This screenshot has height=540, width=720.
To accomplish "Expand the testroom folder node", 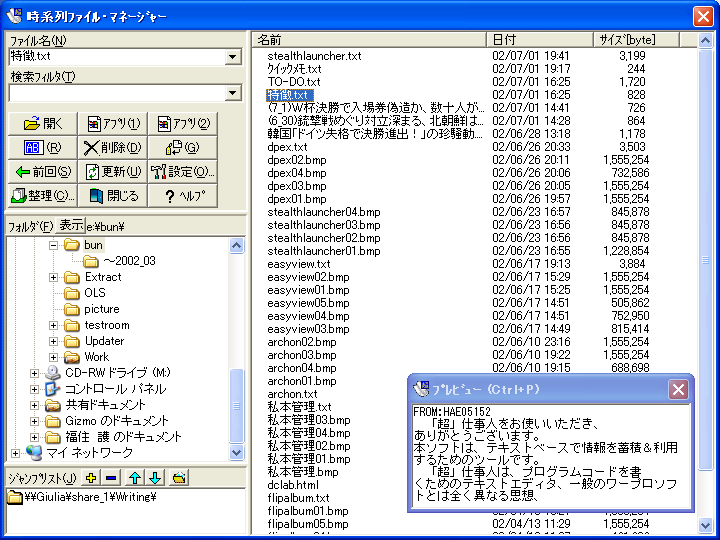I will pyautogui.click(x=53, y=326).
